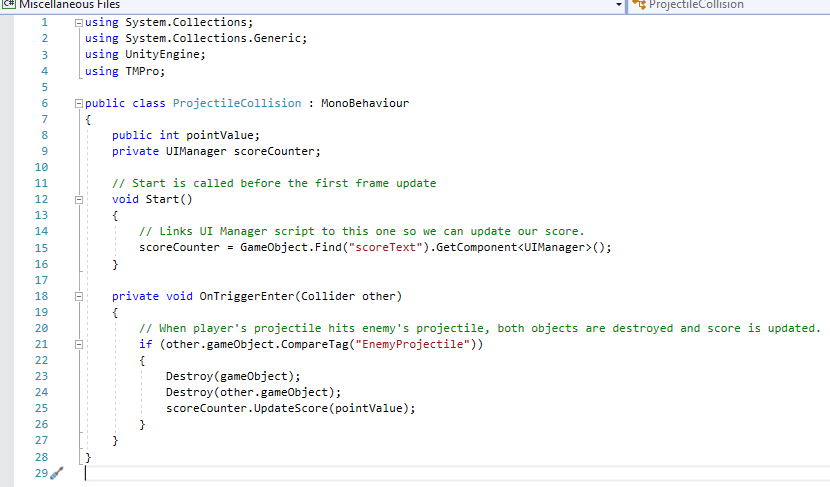The height and width of the screenshot is (487, 830).
Task: Click the closing brace on line 27
Action: pyautogui.click(x=115, y=440)
